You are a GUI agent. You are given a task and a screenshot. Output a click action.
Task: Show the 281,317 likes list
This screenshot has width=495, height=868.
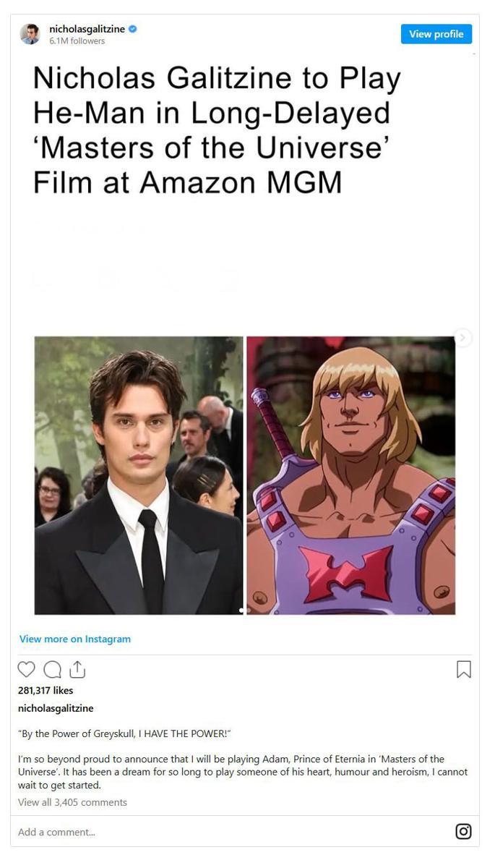click(46, 691)
